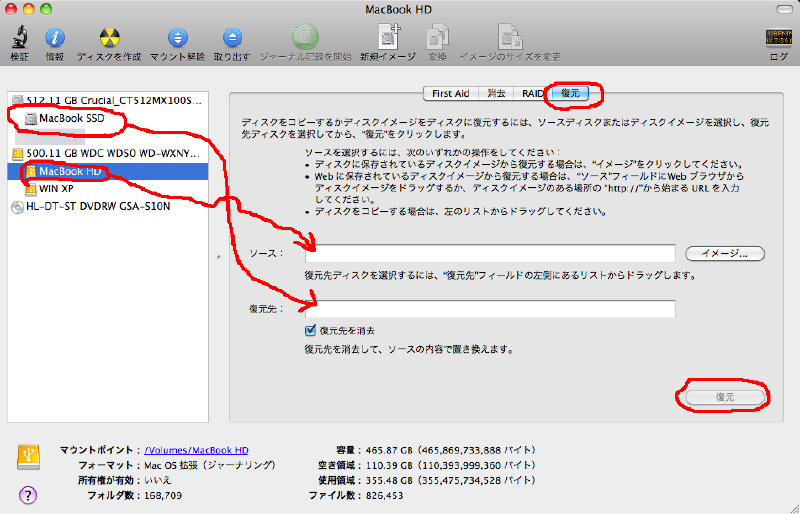Switch to the RAID tab
Screen dimensions: 800x514
(x=532, y=93)
